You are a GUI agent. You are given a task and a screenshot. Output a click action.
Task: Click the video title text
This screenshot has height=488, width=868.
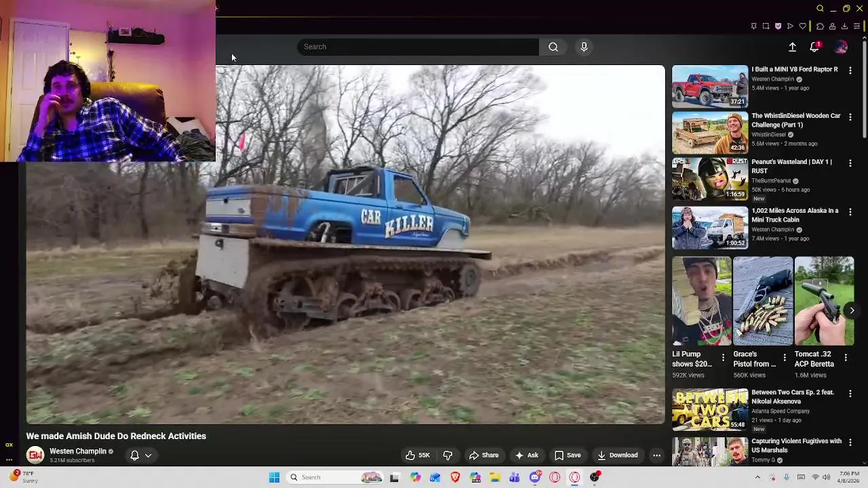(116, 436)
